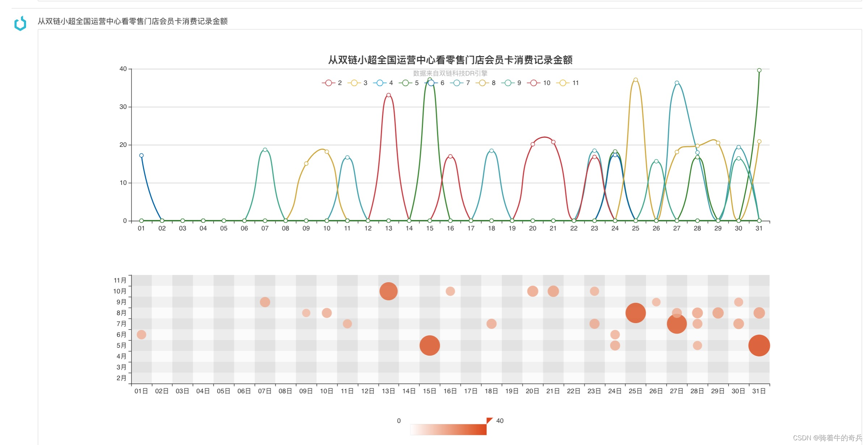Screen dimensions: 868x445
Task: Toggle series 8 legend item
Action: [483, 83]
